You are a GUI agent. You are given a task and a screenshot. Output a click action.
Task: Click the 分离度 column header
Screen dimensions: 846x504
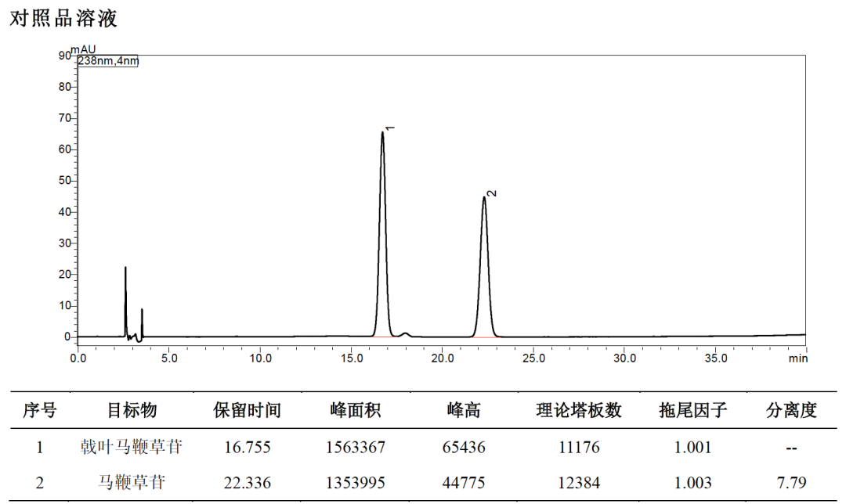pos(791,411)
